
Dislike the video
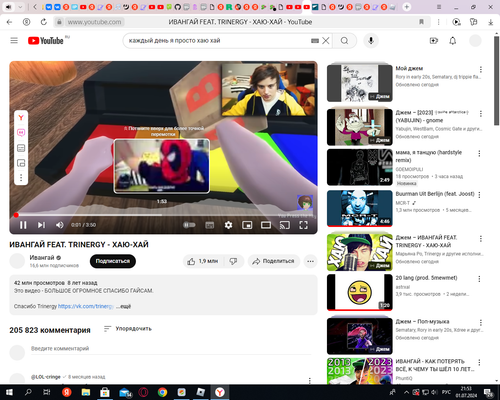233,261
